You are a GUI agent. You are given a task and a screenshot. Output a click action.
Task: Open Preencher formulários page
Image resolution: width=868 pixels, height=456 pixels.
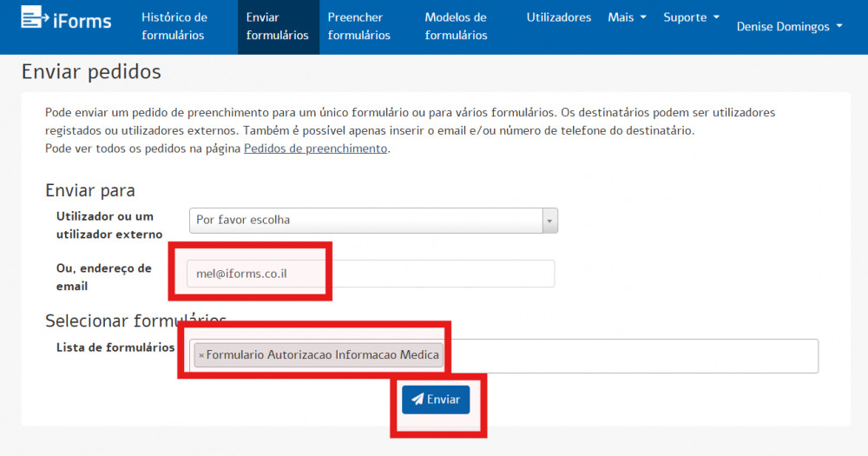point(358,27)
